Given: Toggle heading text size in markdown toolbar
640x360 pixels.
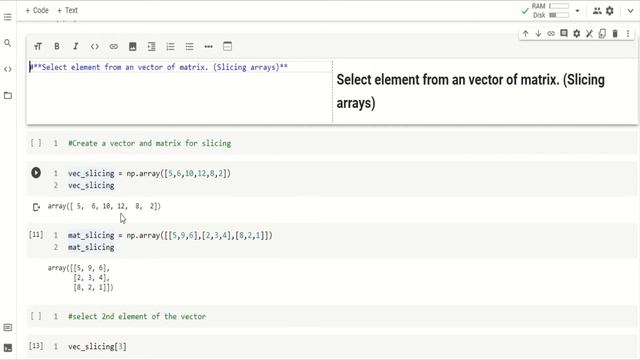Looking at the screenshot, I should click(x=38, y=47).
